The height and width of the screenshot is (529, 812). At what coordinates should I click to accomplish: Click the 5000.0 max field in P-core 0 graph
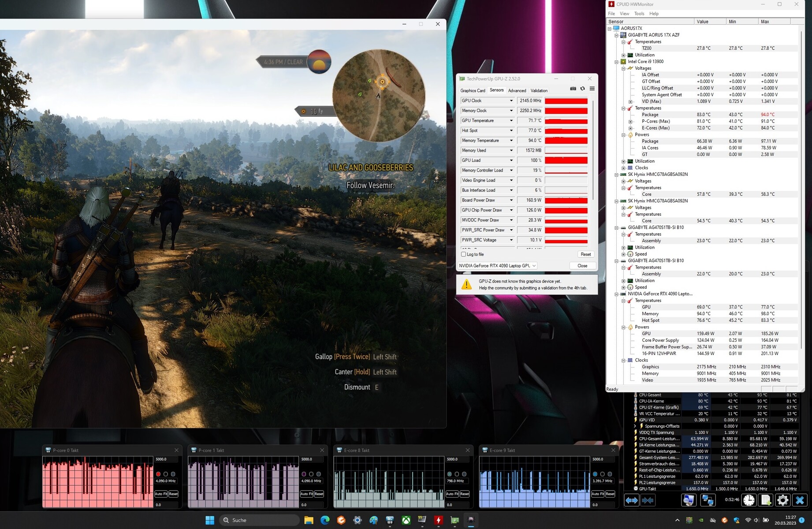(x=166, y=459)
